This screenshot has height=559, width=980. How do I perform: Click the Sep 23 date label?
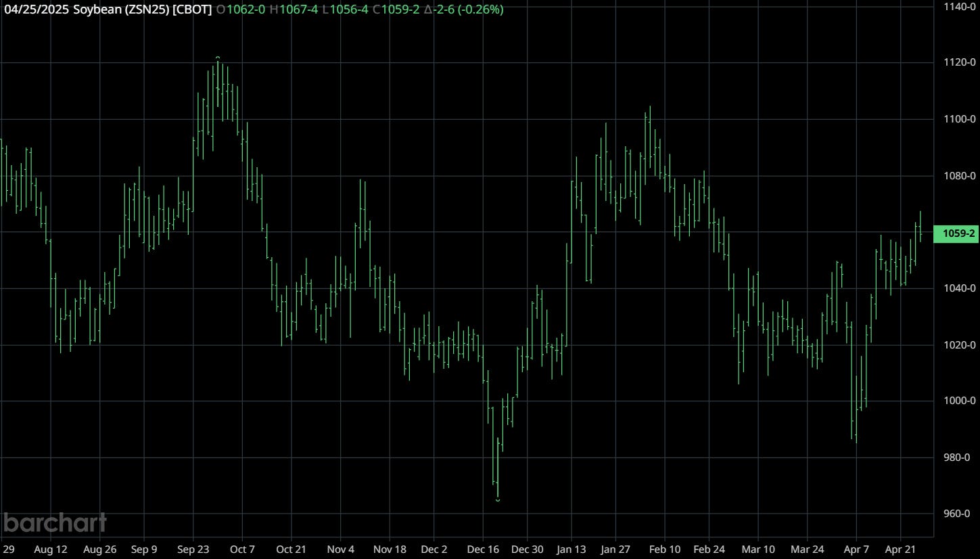pyautogui.click(x=193, y=549)
